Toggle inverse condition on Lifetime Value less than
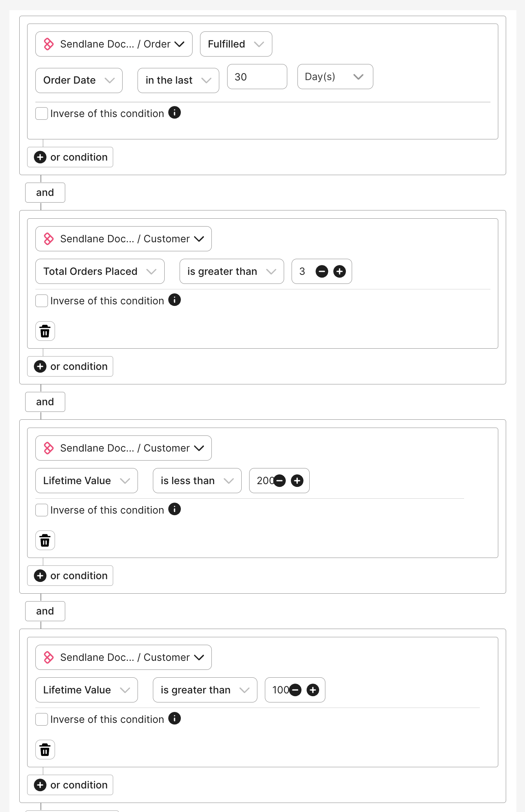The width and height of the screenshot is (525, 812). pos(41,510)
